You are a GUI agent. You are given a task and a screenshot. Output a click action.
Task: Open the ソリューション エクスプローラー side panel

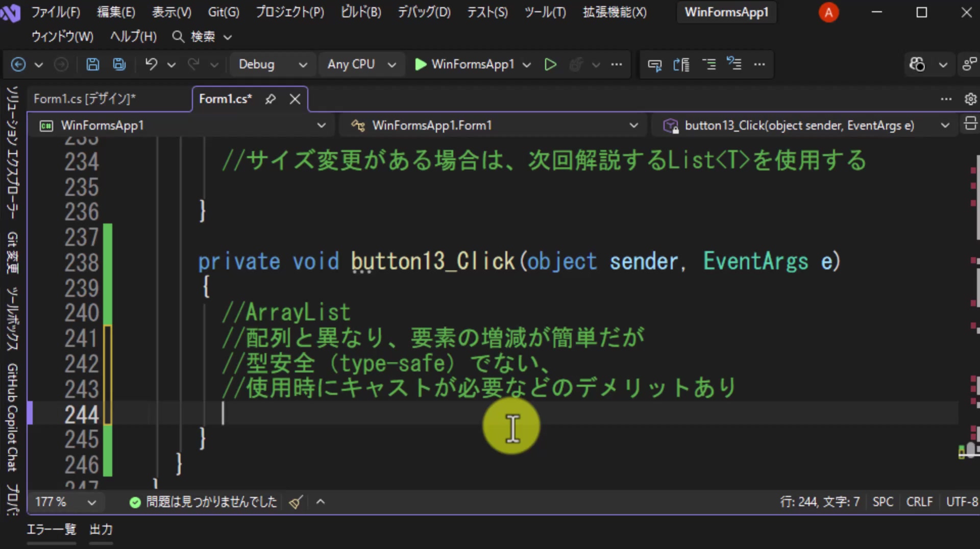[13, 152]
